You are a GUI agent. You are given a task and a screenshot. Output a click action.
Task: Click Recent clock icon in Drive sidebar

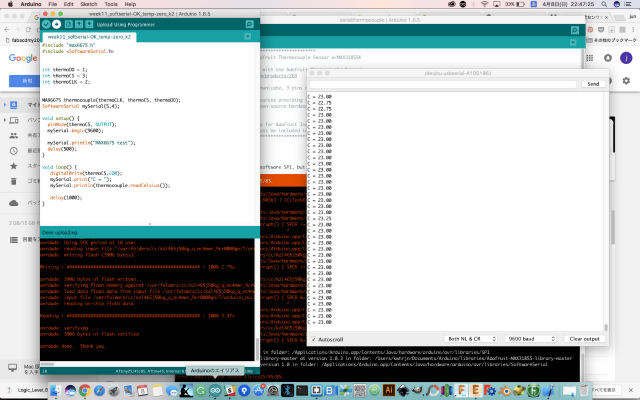[x=14, y=151]
